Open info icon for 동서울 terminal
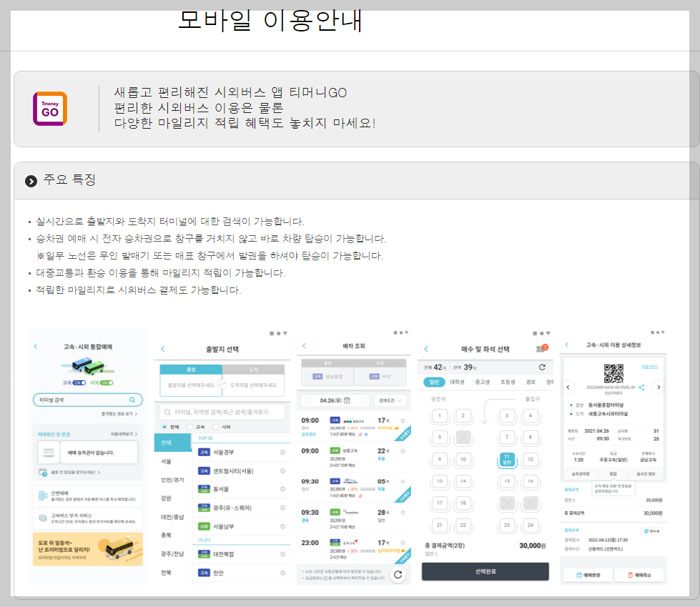 pos(282,489)
